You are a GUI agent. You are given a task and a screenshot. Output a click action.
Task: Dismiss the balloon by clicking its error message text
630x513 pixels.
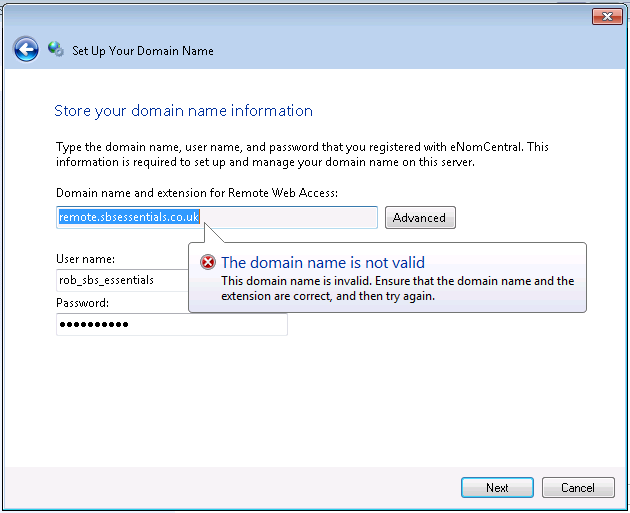point(397,289)
